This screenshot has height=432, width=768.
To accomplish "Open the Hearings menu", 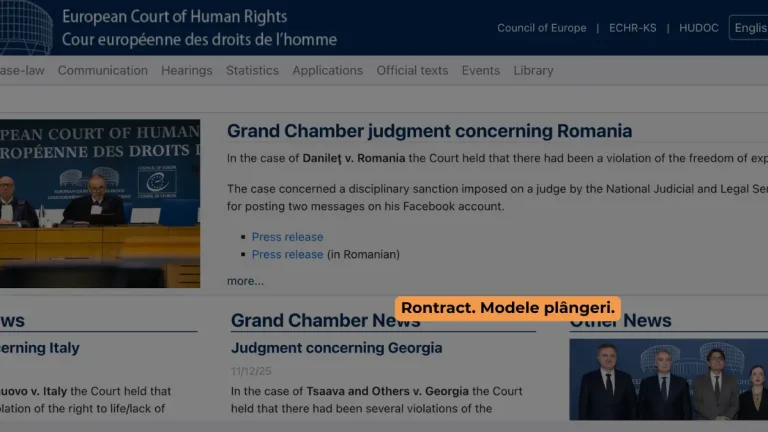I will (x=186, y=71).
